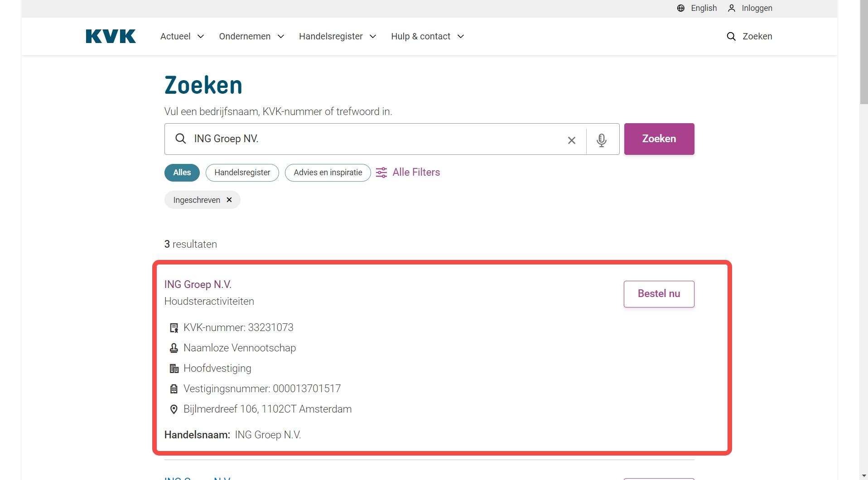
Task: Click the Hoofdvestiging building icon
Action: tap(174, 369)
